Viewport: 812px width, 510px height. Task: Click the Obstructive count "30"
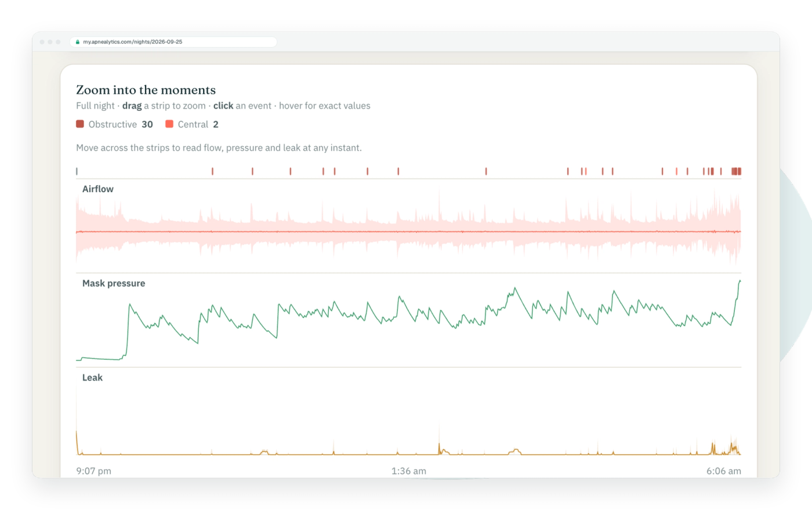click(x=147, y=124)
